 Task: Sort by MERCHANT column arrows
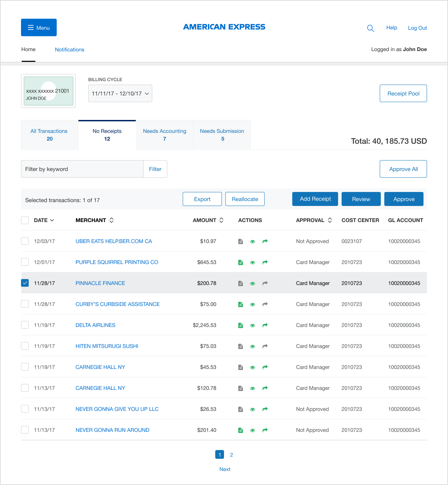(111, 220)
